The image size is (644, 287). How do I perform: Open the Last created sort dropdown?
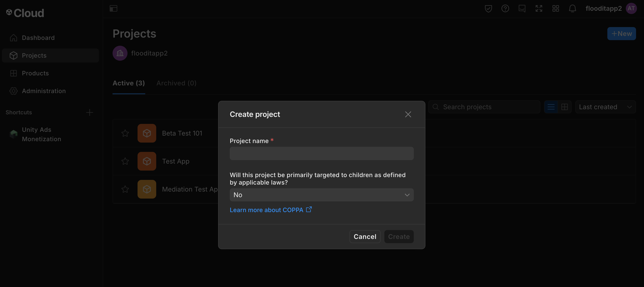(x=605, y=107)
